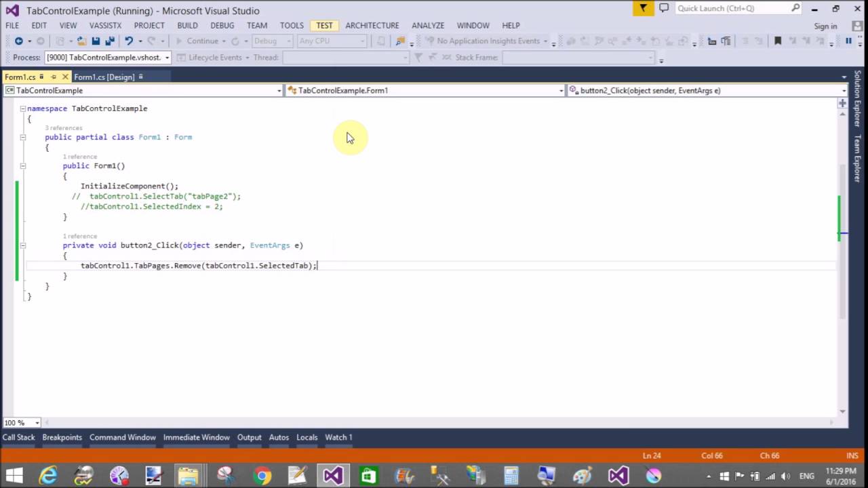Open Google Chrome from the taskbar
Viewport: 868px width, 488px height.
(x=262, y=476)
